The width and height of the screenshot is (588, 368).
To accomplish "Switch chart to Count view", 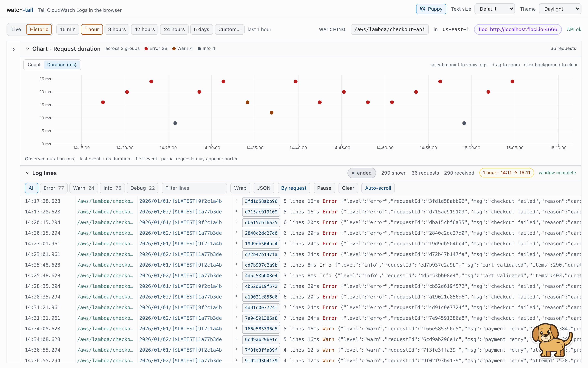I will point(34,65).
